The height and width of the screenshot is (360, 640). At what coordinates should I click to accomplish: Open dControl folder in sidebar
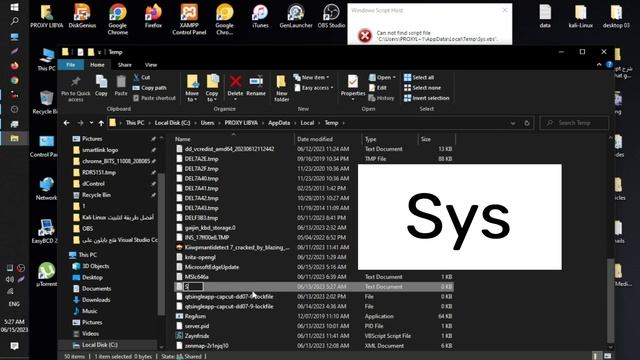(x=93, y=184)
